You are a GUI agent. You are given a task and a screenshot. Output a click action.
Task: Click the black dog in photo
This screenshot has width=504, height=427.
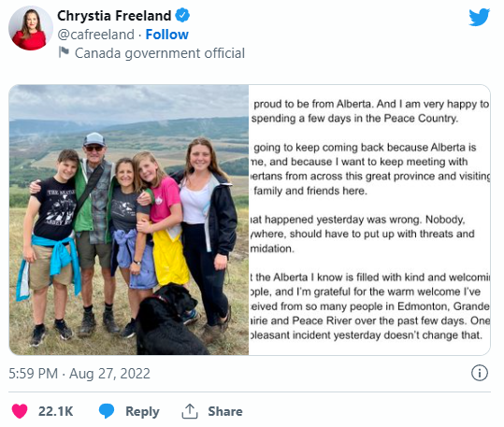(x=168, y=319)
